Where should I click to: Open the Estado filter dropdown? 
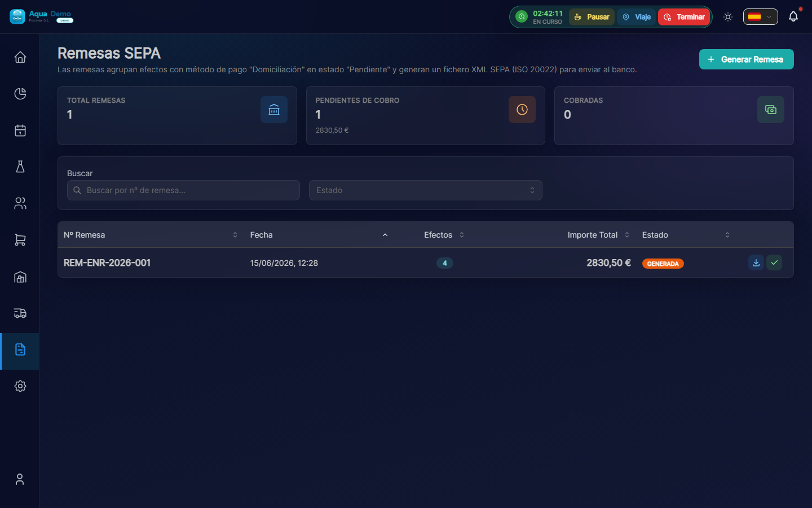pos(426,190)
